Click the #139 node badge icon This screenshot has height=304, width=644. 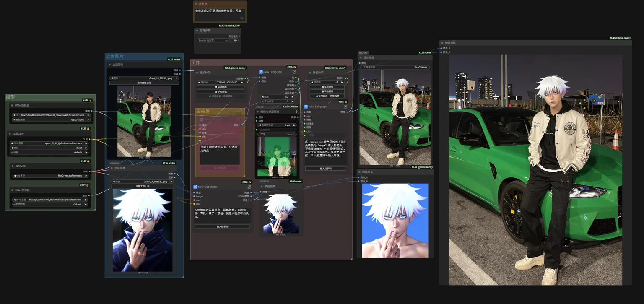88,129
